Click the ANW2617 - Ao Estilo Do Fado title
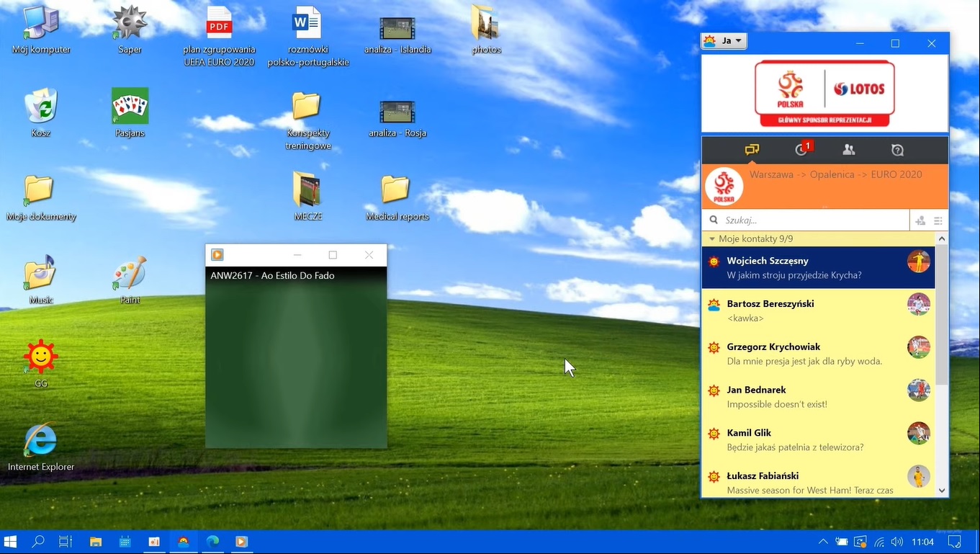 click(272, 275)
